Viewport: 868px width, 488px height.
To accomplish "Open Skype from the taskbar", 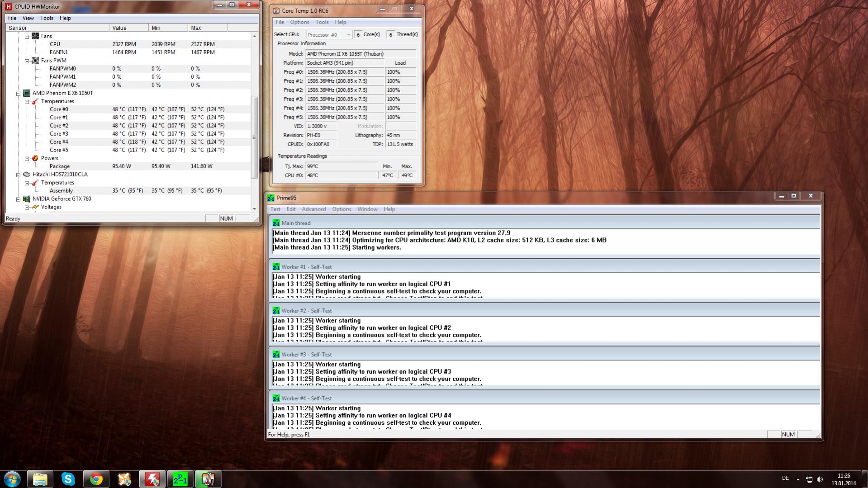I will 68,479.
